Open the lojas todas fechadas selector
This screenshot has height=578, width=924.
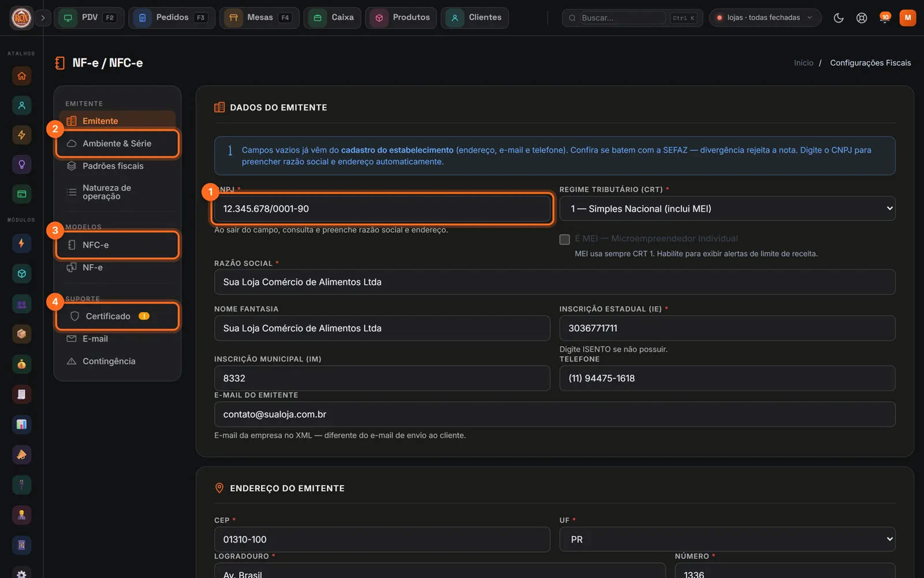[x=765, y=18]
